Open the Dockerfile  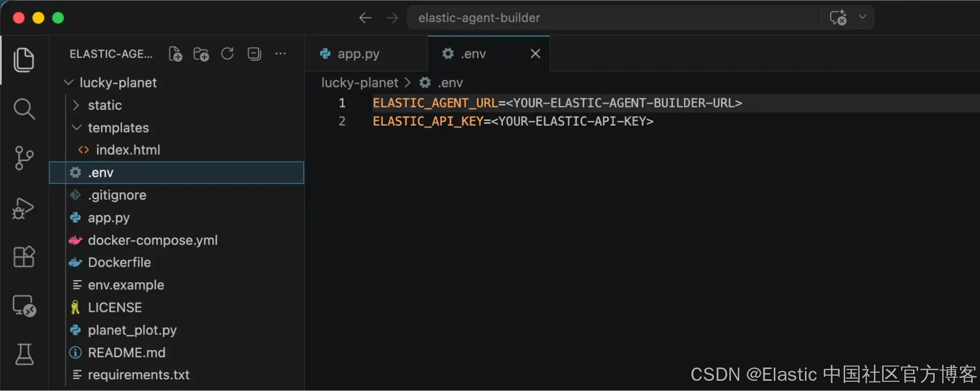[x=177, y=263]
